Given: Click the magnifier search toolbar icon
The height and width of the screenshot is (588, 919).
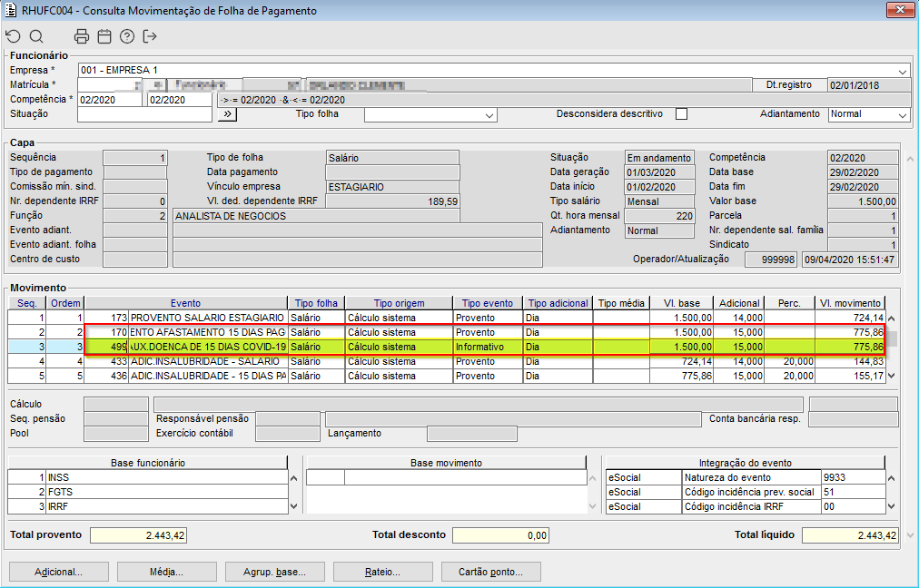Looking at the screenshot, I should [x=36, y=37].
